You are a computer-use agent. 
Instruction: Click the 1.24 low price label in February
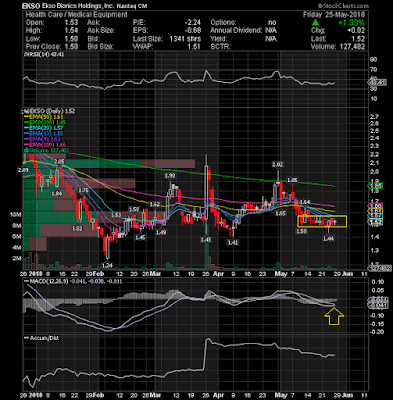click(107, 265)
